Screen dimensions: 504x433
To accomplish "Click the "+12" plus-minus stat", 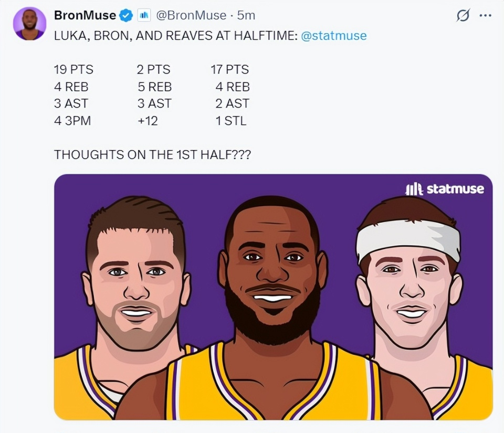I will coord(148,121).
